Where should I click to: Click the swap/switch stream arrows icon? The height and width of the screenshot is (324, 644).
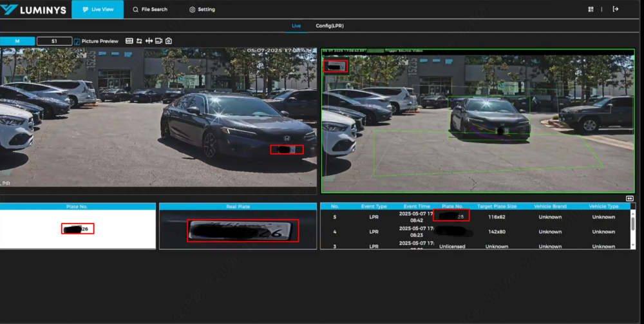tap(139, 41)
